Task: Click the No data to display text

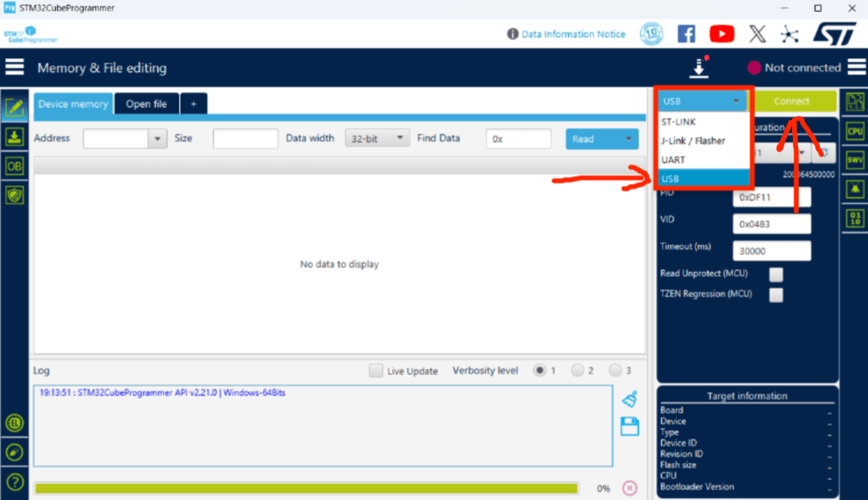Action: [x=339, y=264]
